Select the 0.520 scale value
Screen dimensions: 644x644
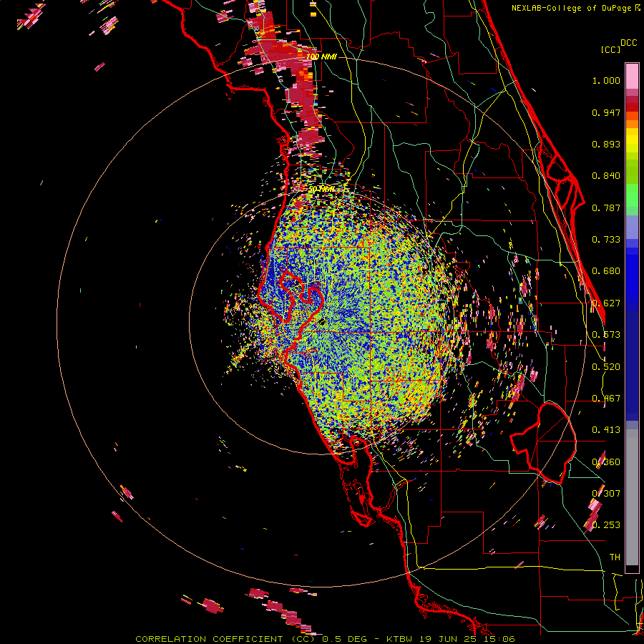(606, 367)
